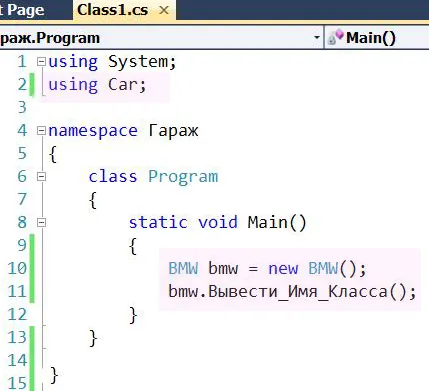
Task: Click 'Car' in the using directive
Action: click(x=123, y=84)
